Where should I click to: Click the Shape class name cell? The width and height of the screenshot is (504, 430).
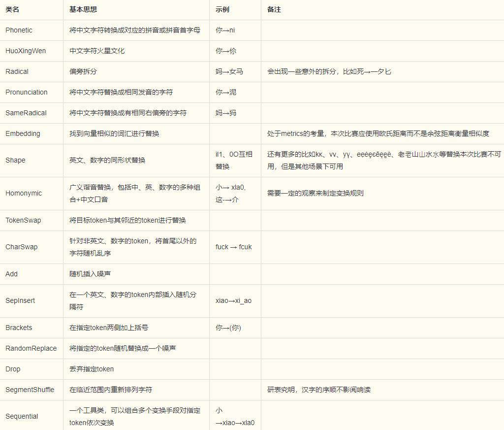(15, 160)
